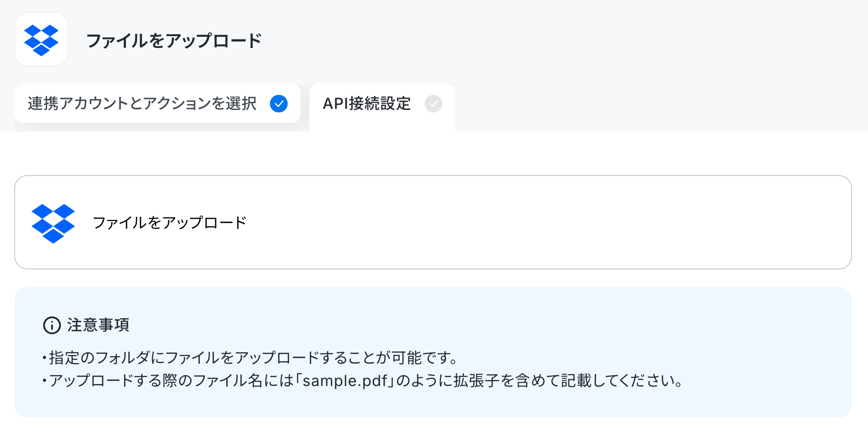Click the note phrase 拡張子を含めて記載してください
The height and width of the screenshot is (426, 868).
(568, 381)
